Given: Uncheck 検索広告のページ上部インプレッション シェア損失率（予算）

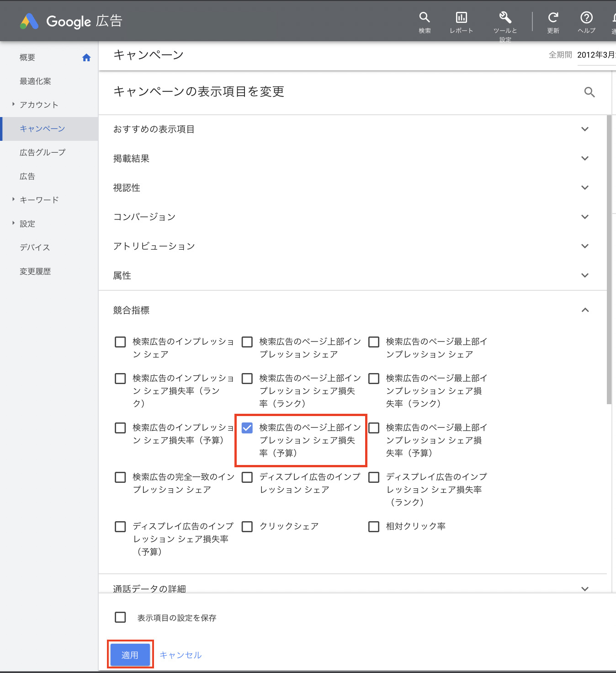Looking at the screenshot, I should pos(247,428).
